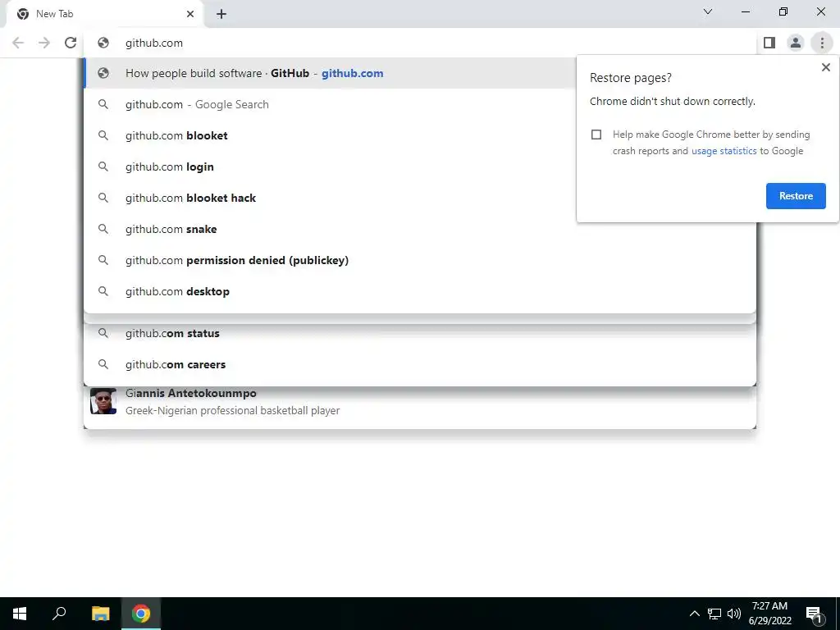Click magnifier icon next to 'github.com careers'
This screenshot has height=630, width=840.
pyautogui.click(x=103, y=364)
